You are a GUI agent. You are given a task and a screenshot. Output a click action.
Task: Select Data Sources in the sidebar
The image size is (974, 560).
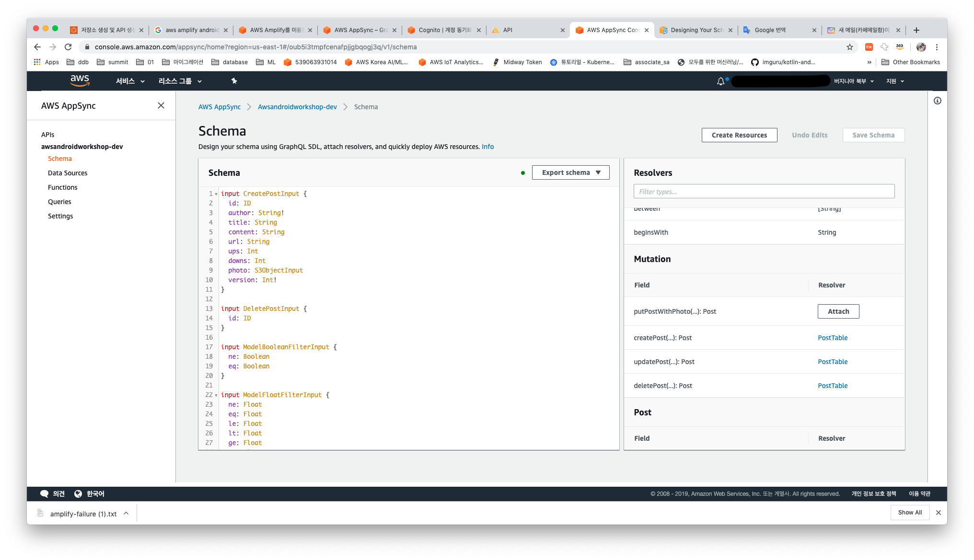click(x=68, y=173)
